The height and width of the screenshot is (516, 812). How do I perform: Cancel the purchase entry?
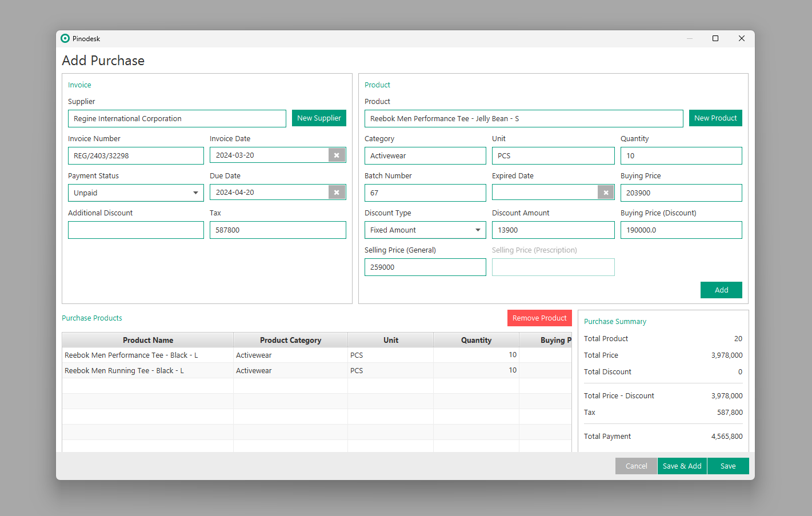pos(636,466)
